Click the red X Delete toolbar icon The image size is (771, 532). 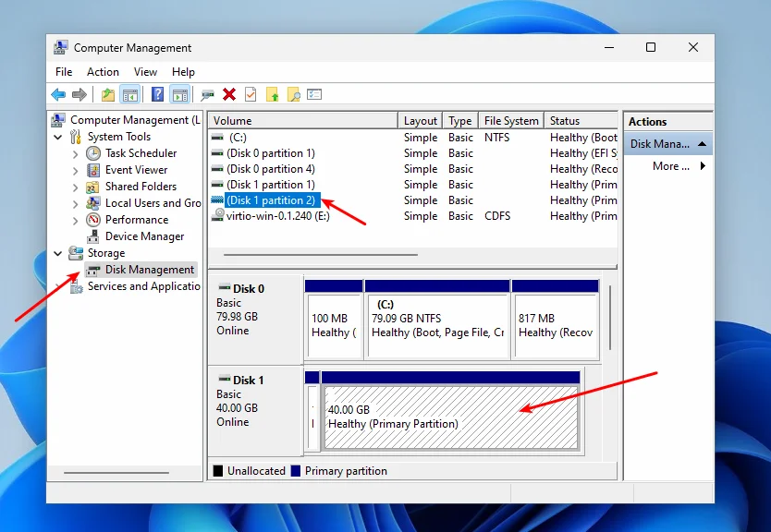(x=229, y=94)
